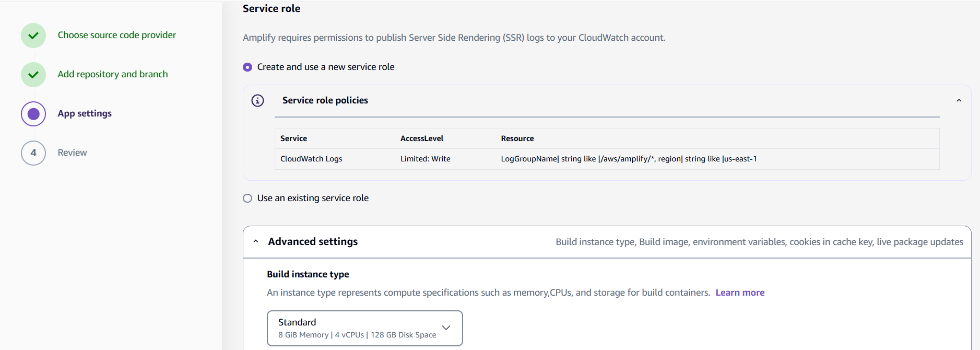Select Create and use a new service role
This screenshot has height=350, width=980.
(x=247, y=67)
